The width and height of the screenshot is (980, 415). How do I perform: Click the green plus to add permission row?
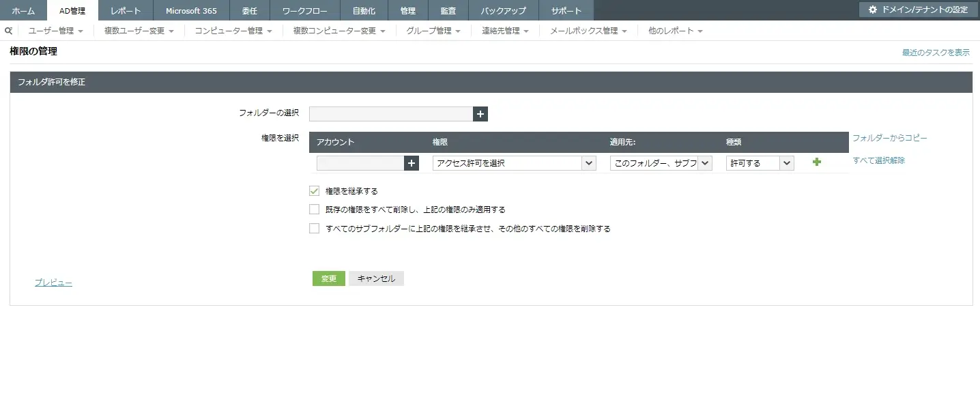(x=817, y=162)
